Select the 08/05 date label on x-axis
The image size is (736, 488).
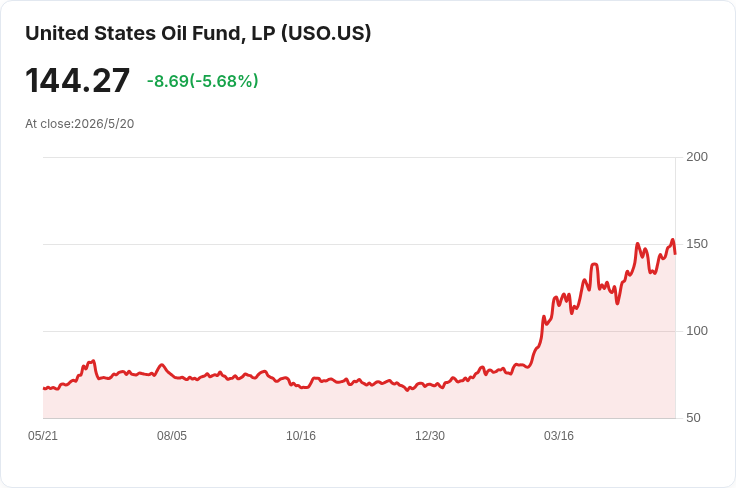click(x=172, y=435)
